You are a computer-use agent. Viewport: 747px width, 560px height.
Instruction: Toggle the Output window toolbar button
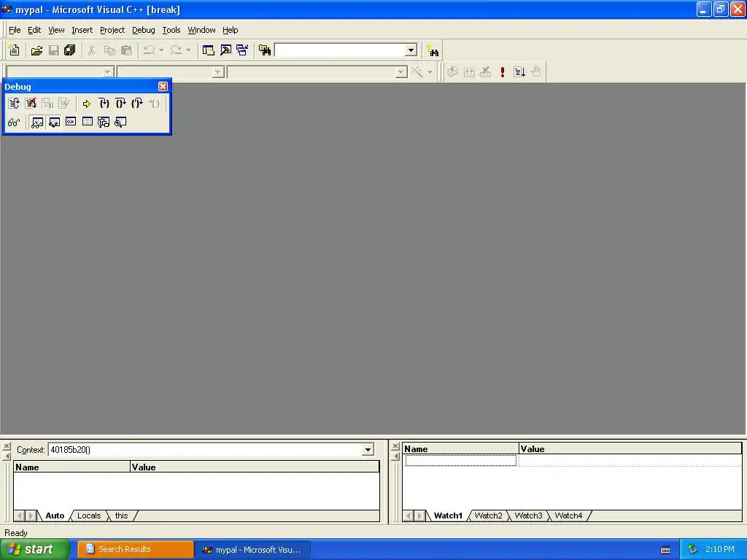225,50
